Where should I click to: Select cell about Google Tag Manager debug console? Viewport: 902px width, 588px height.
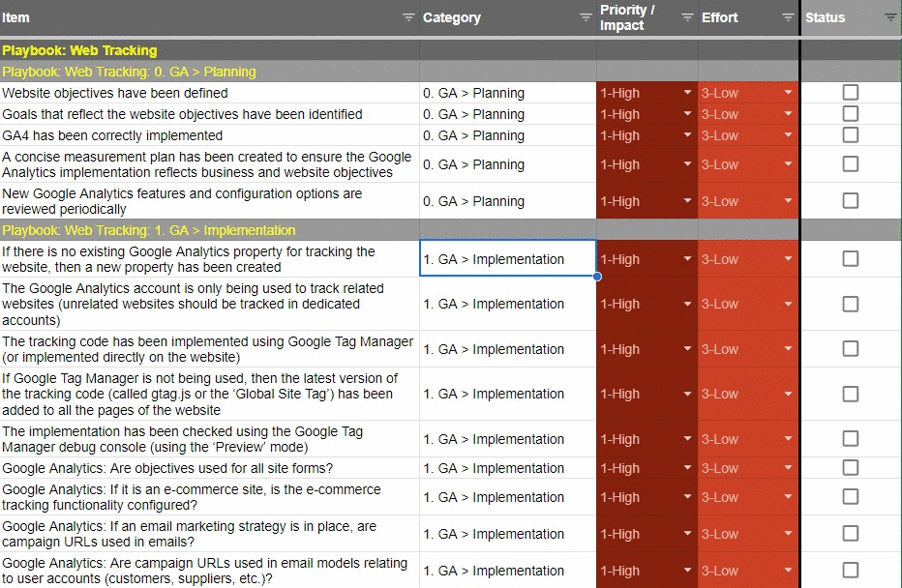click(209, 439)
